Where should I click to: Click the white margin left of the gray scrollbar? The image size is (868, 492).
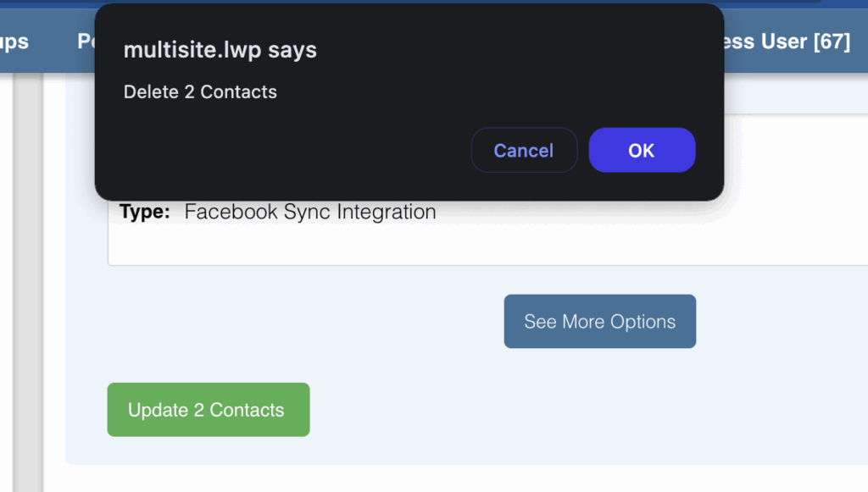[6, 282]
